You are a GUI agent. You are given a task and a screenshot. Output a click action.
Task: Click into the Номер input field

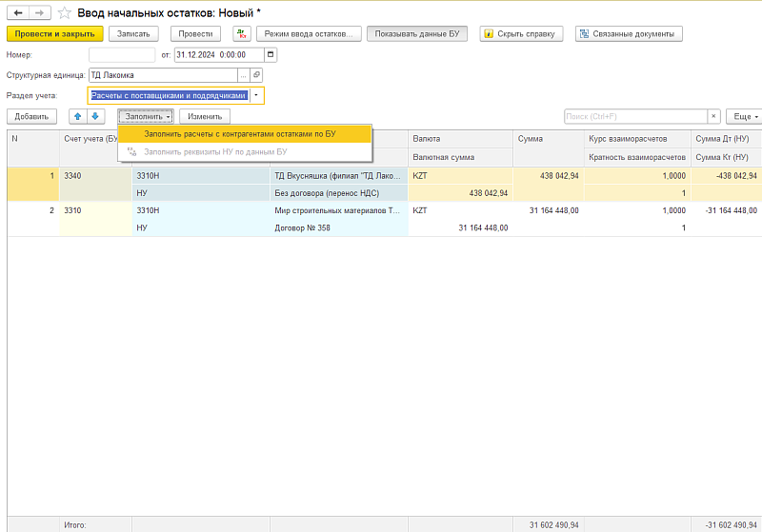121,54
